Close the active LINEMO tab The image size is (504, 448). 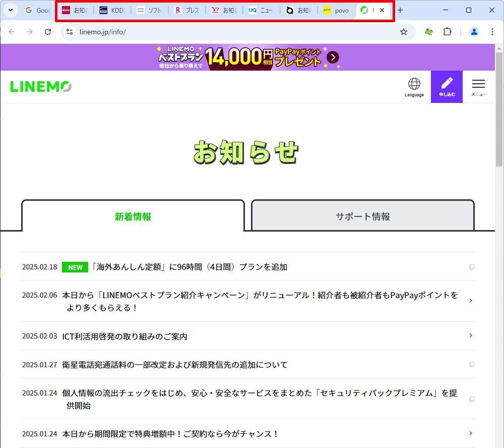pyautogui.click(x=382, y=10)
